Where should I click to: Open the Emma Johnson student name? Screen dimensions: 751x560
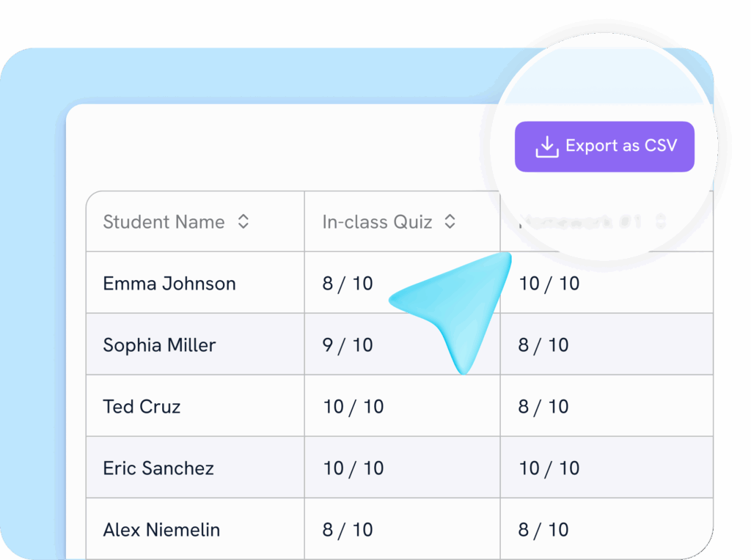point(169,284)
